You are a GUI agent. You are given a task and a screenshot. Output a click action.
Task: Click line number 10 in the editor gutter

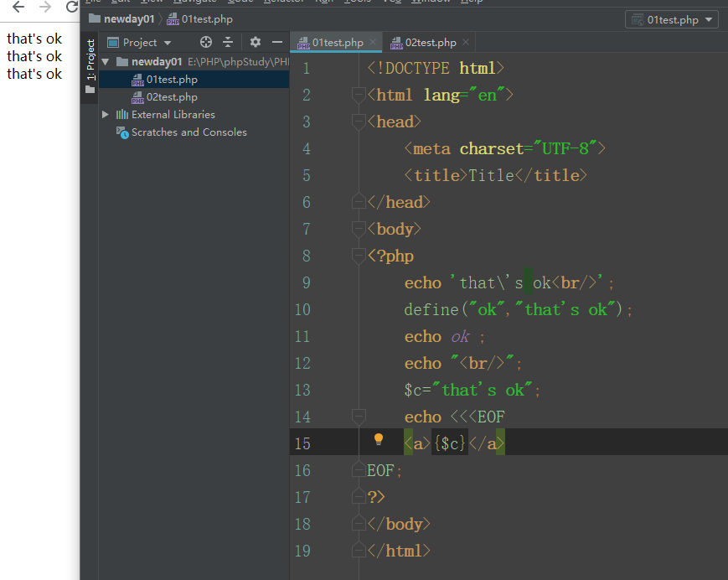[x=302, y=309]
